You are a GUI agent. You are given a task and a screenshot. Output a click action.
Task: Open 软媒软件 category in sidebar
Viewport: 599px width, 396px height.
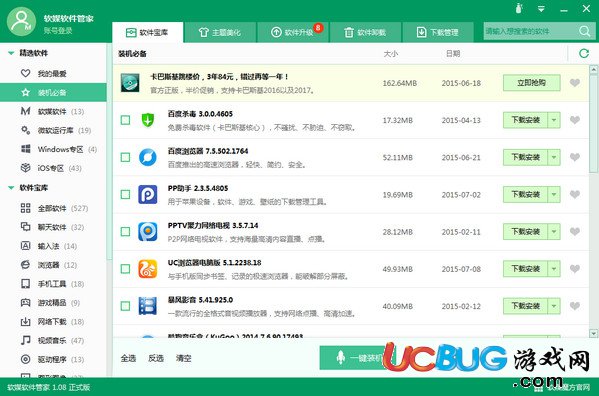53,111
